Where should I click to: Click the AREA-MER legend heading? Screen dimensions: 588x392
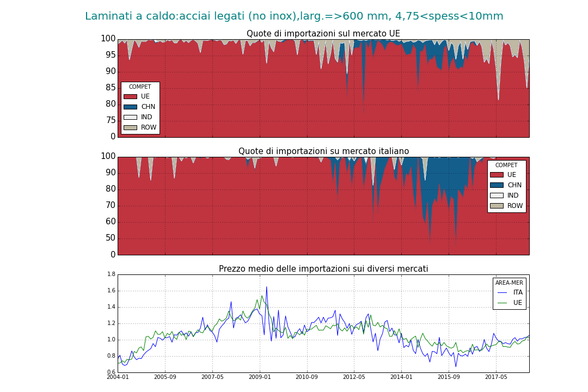[509, 283]
